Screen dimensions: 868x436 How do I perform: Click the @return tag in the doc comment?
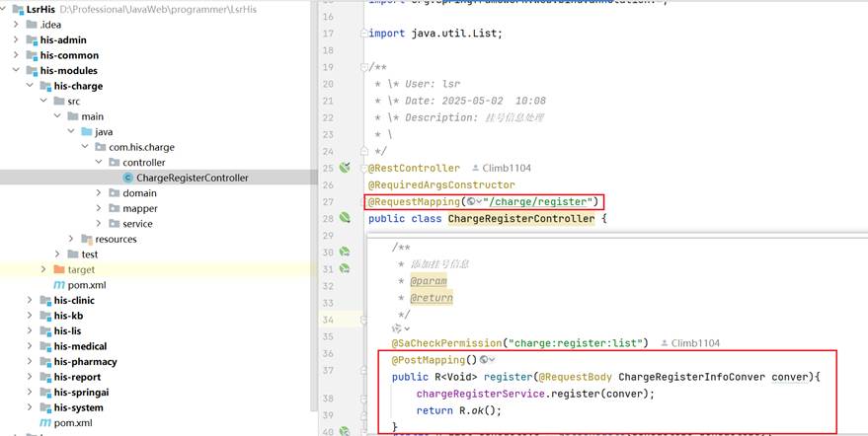tap(432, 298)
